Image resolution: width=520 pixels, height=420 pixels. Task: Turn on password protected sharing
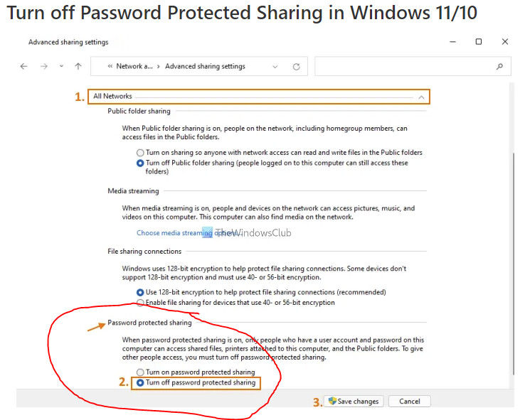click(x=140, y=372)
